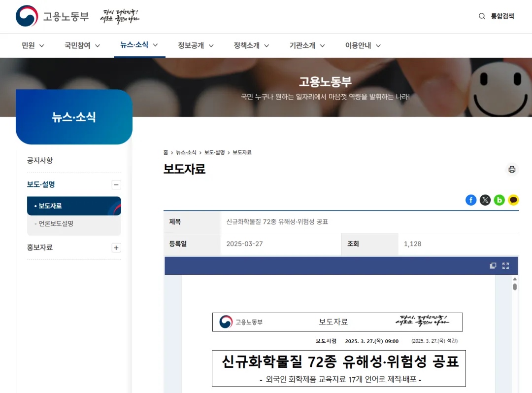Expand the document viewer to fullscreen
The width and height of the screenshot is (532, 393).
click(505, 265)
